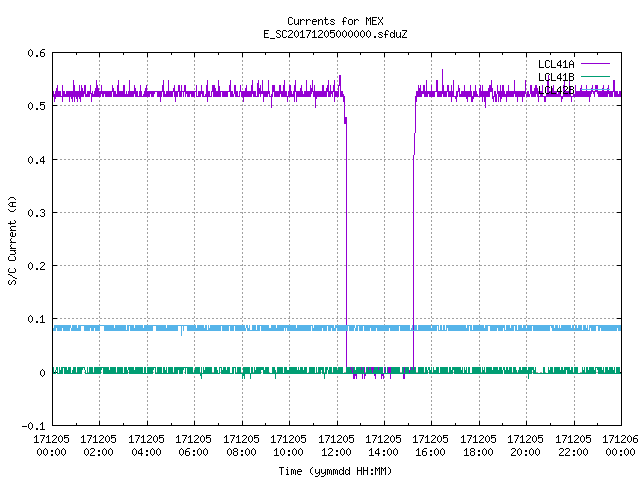Click the 171206 00:00 x-axis tick label
Screen dimensions: 640x480
coord(620,446)
